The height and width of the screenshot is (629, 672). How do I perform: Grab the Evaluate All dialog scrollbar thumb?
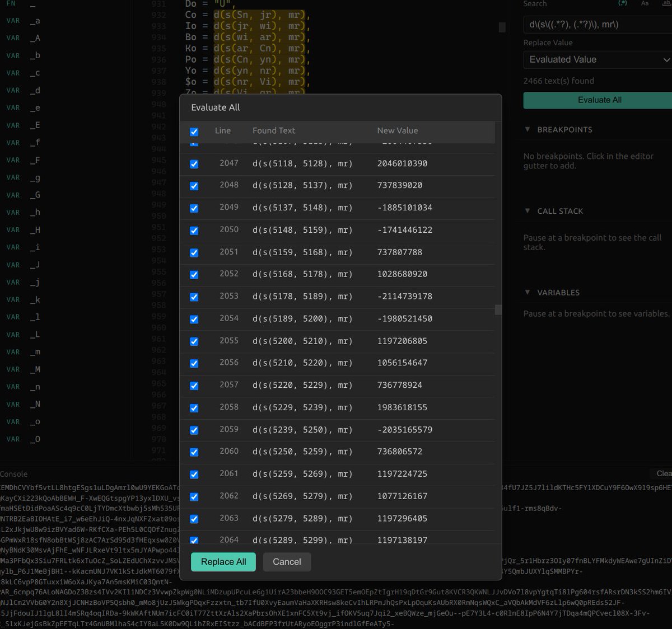498,310
